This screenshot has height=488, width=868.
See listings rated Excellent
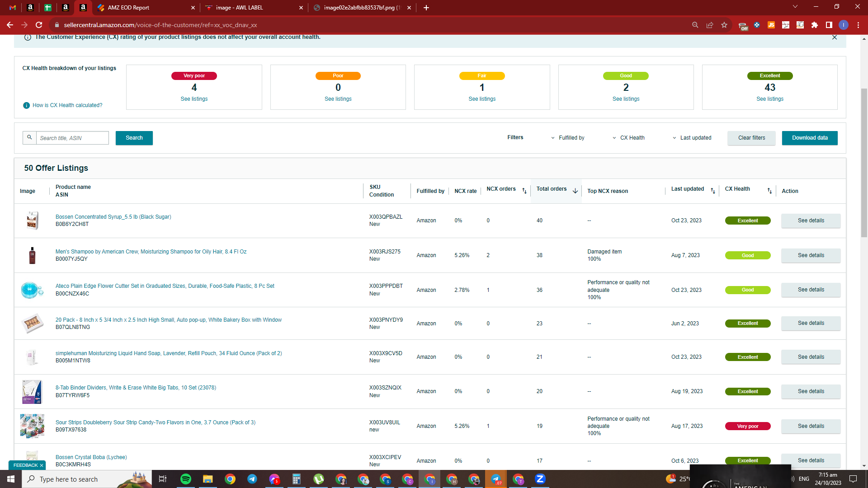770,99
